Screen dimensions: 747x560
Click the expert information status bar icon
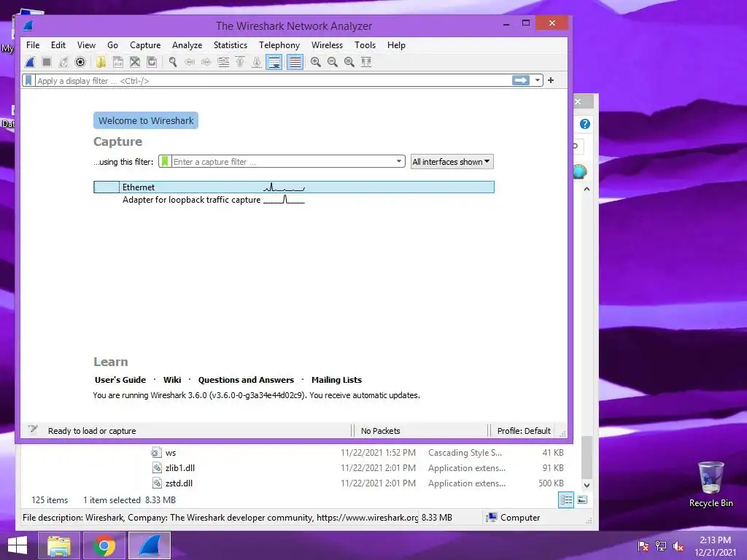[x=32, y=430]
